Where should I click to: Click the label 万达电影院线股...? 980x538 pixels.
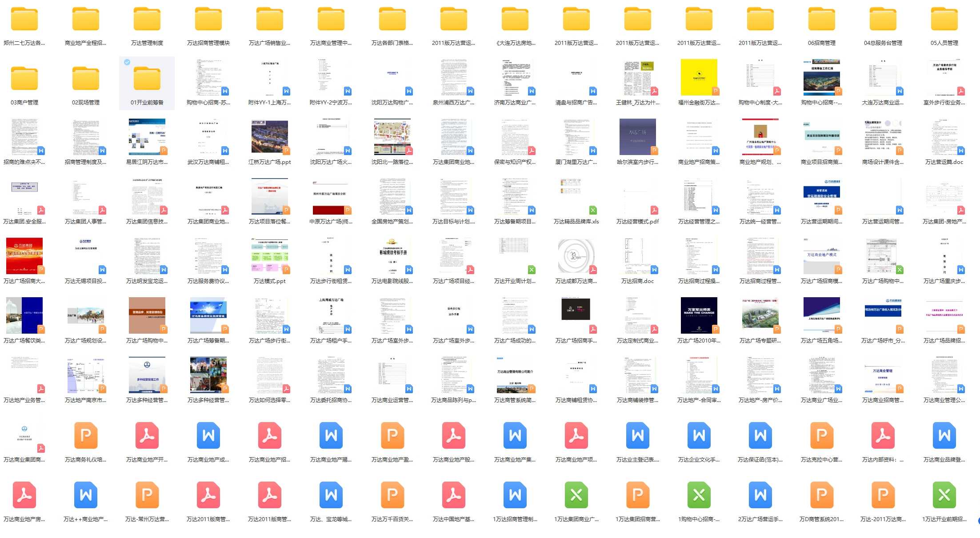pos(392,281)
